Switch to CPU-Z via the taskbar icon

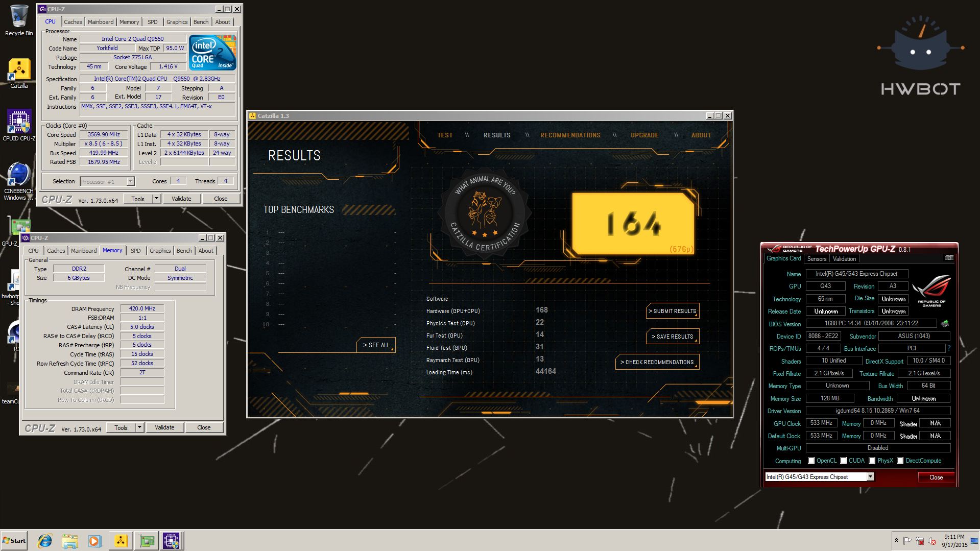click(x=171, y=541)
